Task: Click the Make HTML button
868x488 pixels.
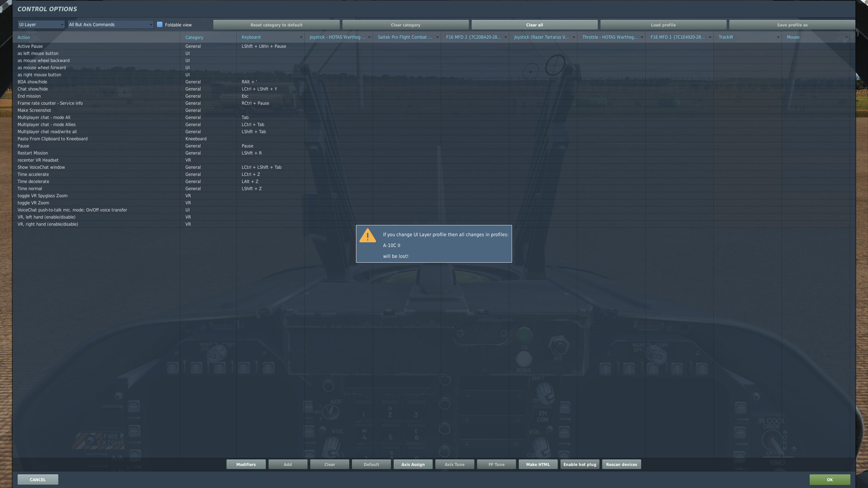Action: pyautogui.click(x=538, y=464)
